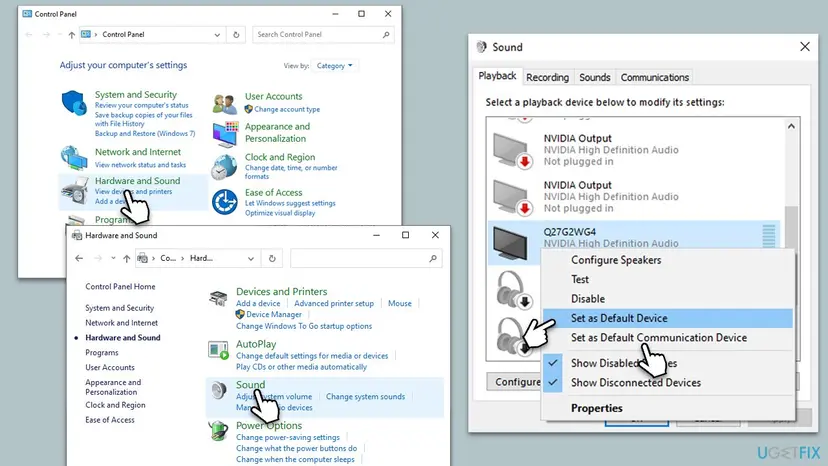The image size is (828, 466).
Task: Click the Power Options battery icon
Action: (x=218, y=431)
